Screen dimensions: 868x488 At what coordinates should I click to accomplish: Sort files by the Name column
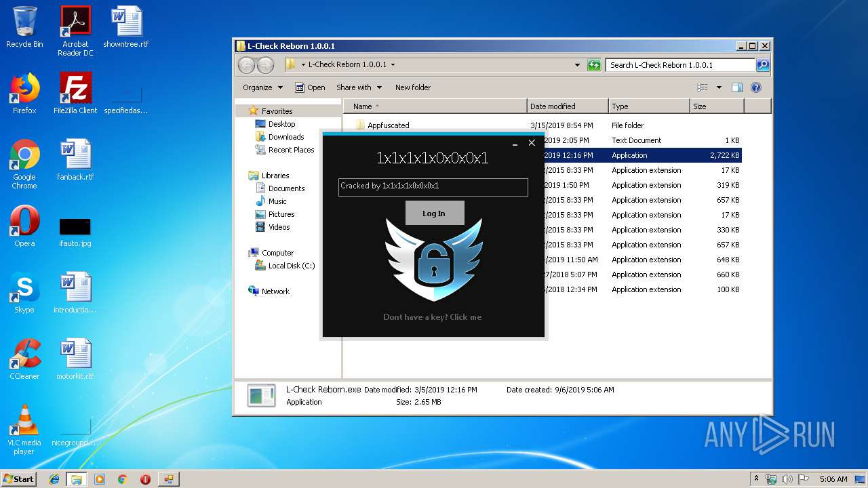tap(435, 106)
